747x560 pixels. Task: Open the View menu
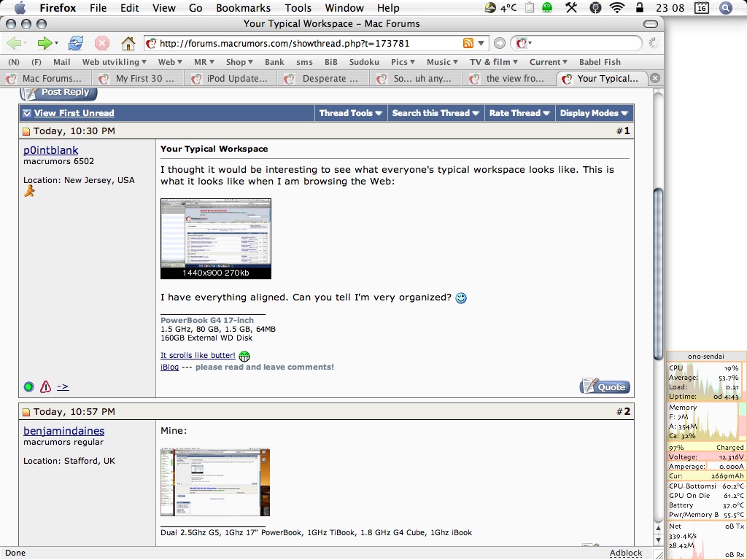(x=164, y=7)
